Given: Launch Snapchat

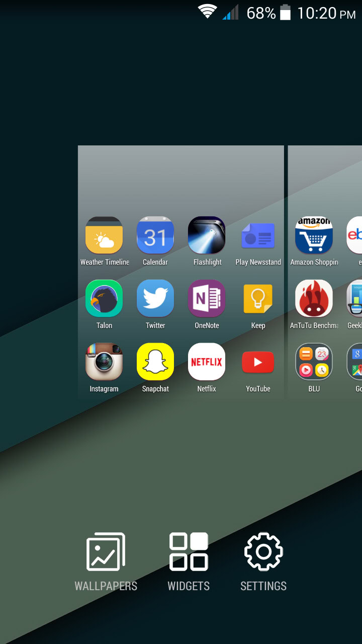Looking at the screenshot, I should [155, 362].
